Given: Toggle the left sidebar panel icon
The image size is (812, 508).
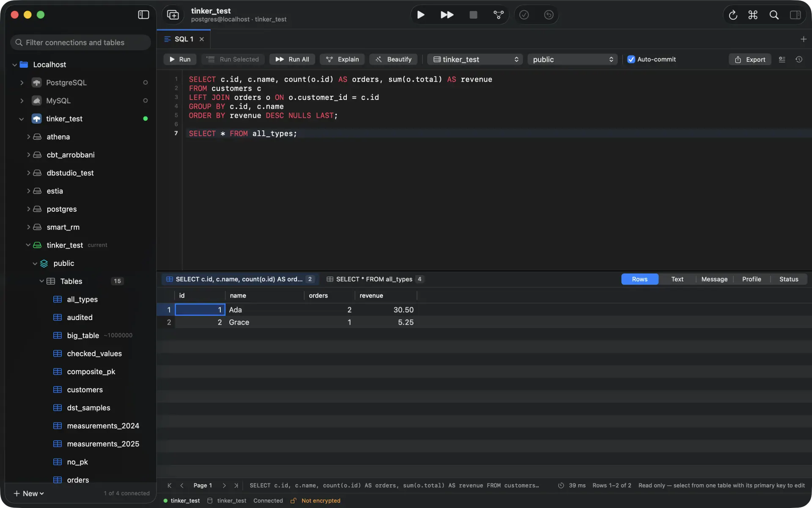Looking at the screenshot, I should 143,15.
